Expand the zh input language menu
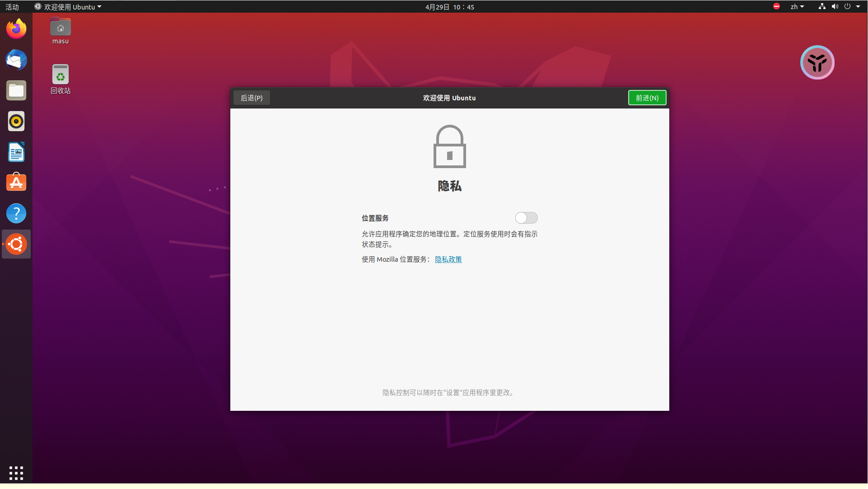 click(797, 7)
